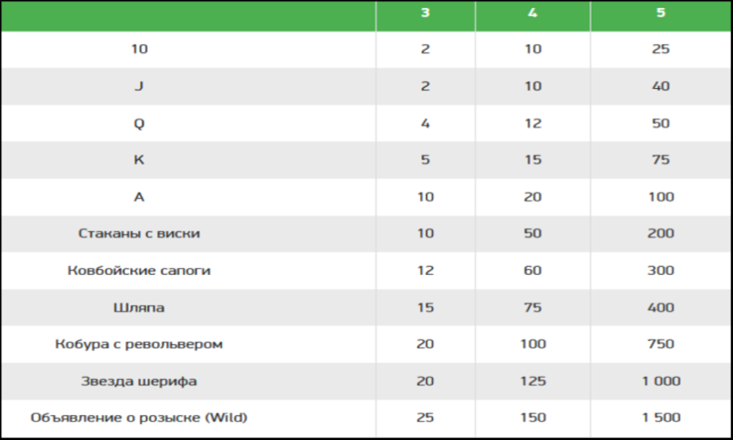The height and width of the screenshot is (440, 733).
Task: Click the column header labeled 5
Action: click(660, 14)
